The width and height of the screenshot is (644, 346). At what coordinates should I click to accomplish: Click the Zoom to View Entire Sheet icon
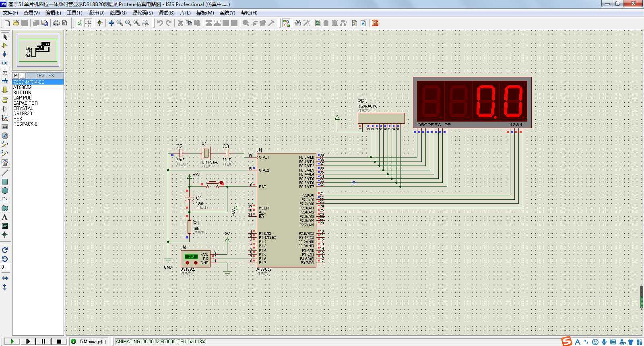(137, 23)
